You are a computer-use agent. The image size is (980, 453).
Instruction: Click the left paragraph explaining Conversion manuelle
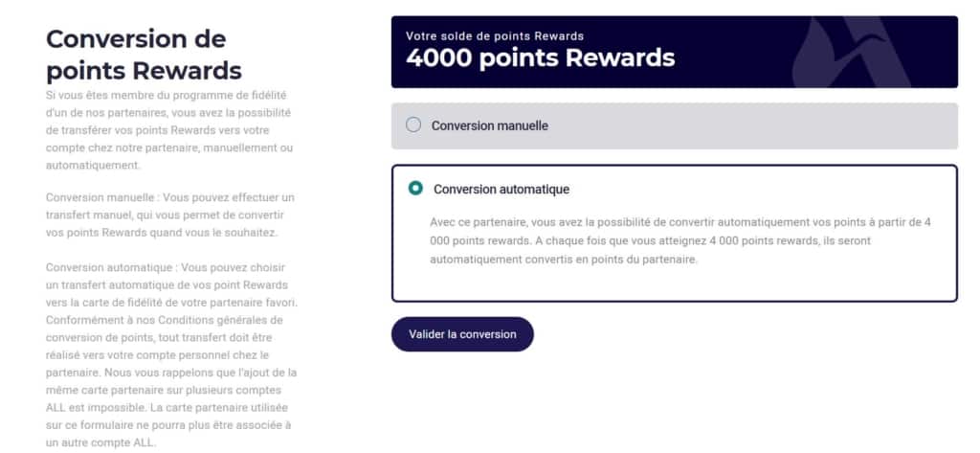(170, 215)
